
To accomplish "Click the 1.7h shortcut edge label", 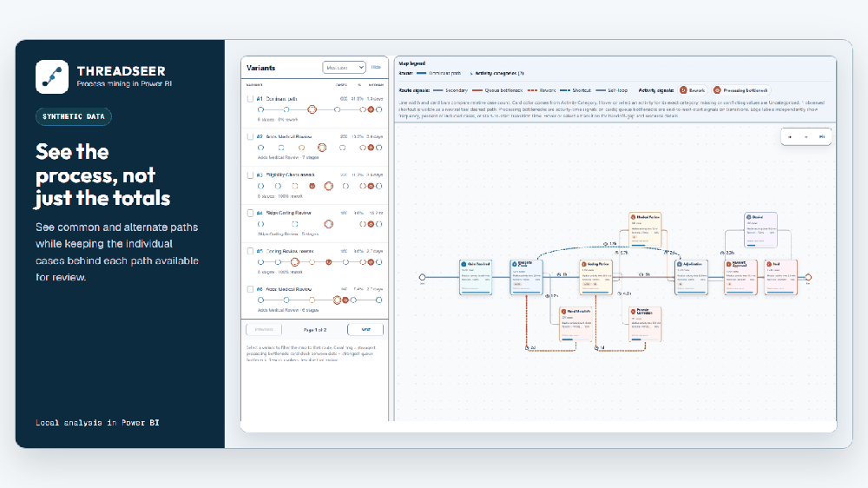I will click(x=609, y=244).
